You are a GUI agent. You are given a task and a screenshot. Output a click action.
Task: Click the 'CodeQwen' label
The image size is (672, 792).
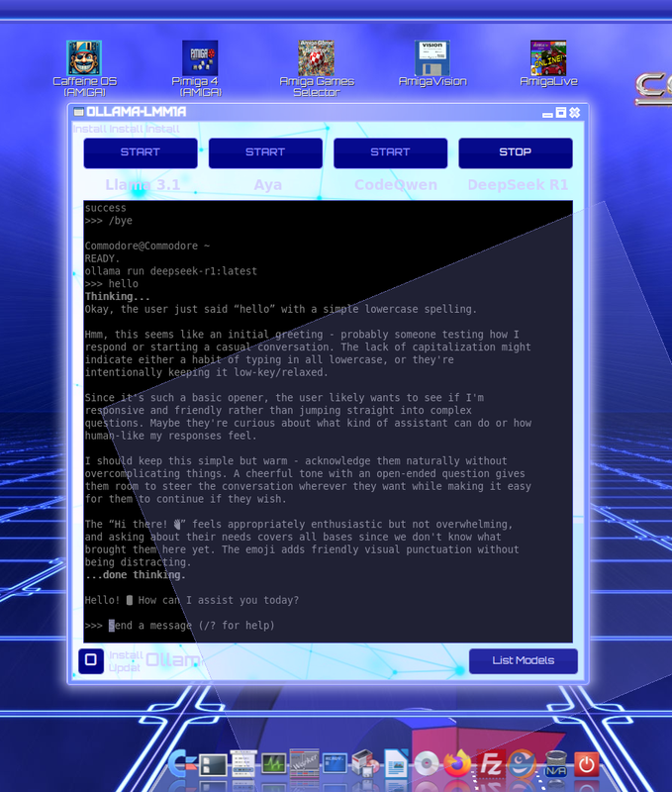pos(396,185)
